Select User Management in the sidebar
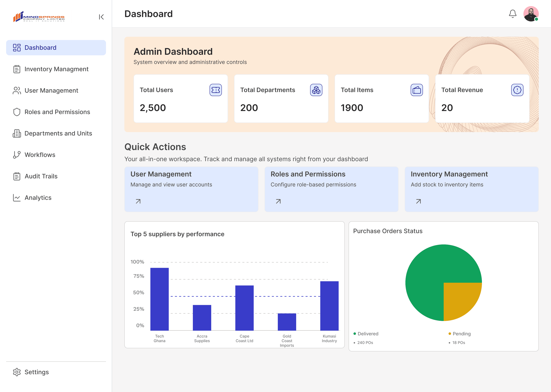Image resolution: width=551 pixels, height=392 pixels. 56,91
